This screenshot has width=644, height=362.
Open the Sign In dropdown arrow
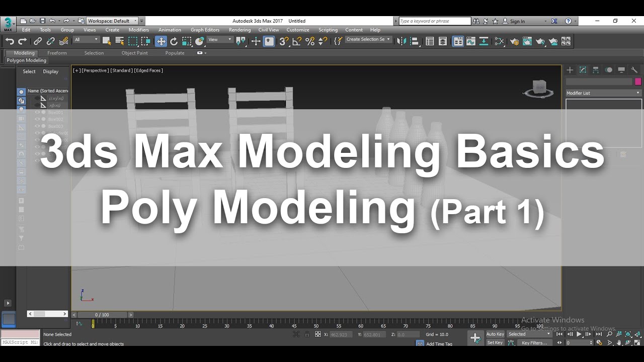(545, 21)
